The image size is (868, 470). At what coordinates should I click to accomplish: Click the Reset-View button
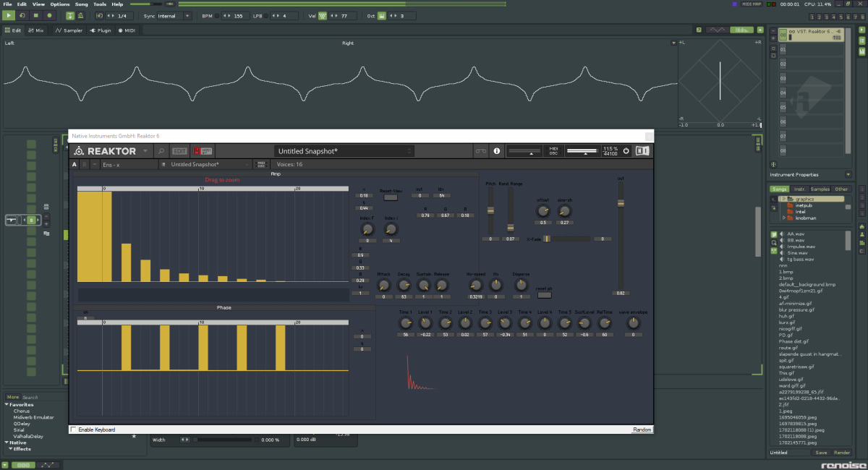point(391,196)
